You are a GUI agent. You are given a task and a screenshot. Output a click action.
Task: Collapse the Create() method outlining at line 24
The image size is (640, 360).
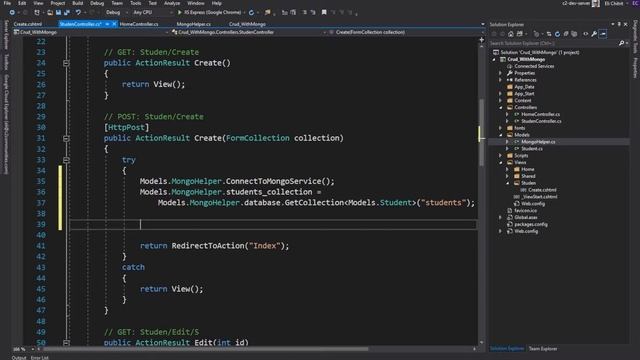tap(66, 63)
